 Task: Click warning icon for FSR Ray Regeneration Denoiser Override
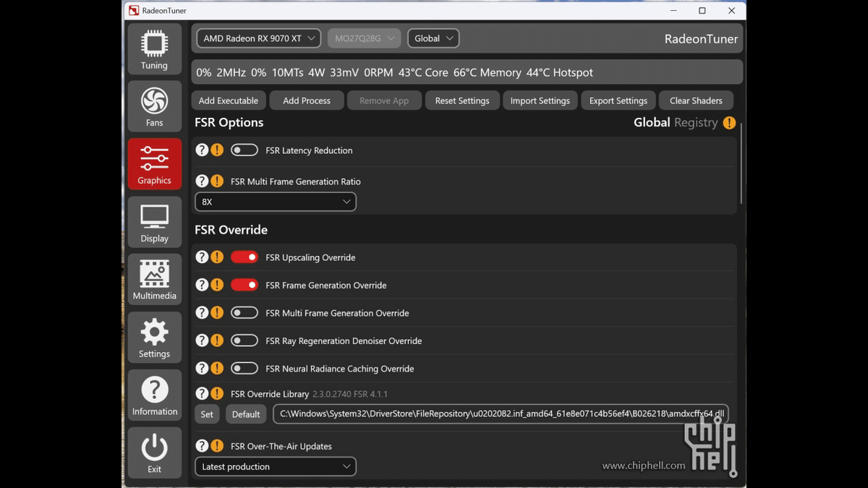(x=217, y=340)
